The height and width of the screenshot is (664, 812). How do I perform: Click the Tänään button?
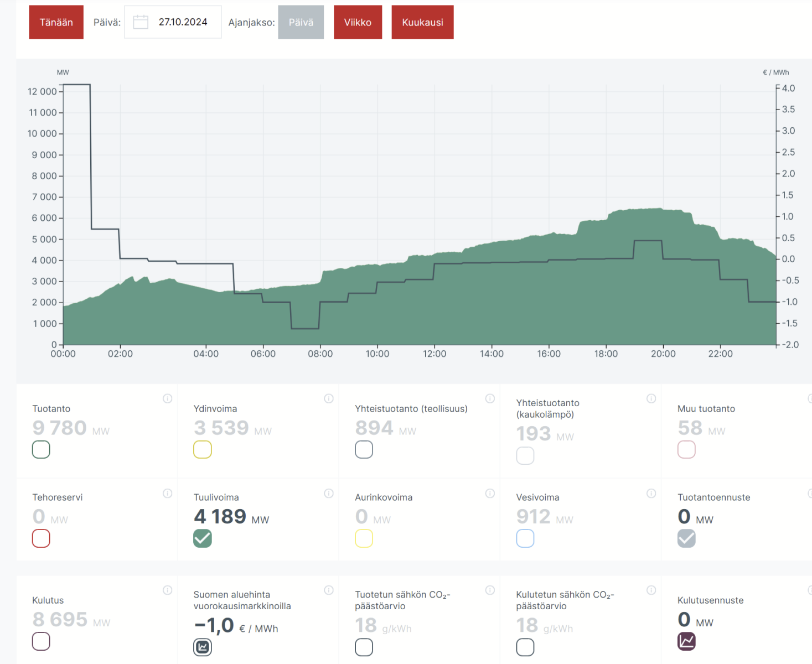(x=56, y=22)
